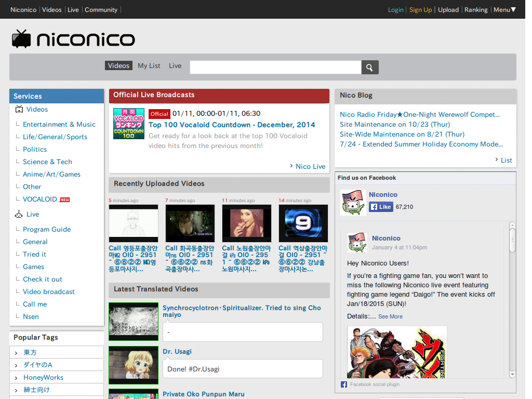532x399 pixels.
Task: Click the Facebook social plugin logo
Action: (344, 384)
